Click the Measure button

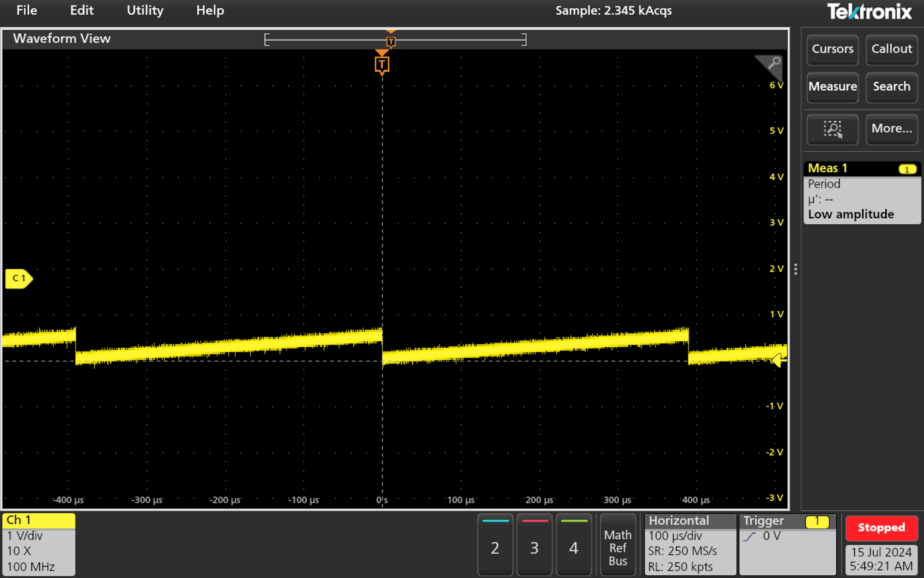click(x=832, y=87)
